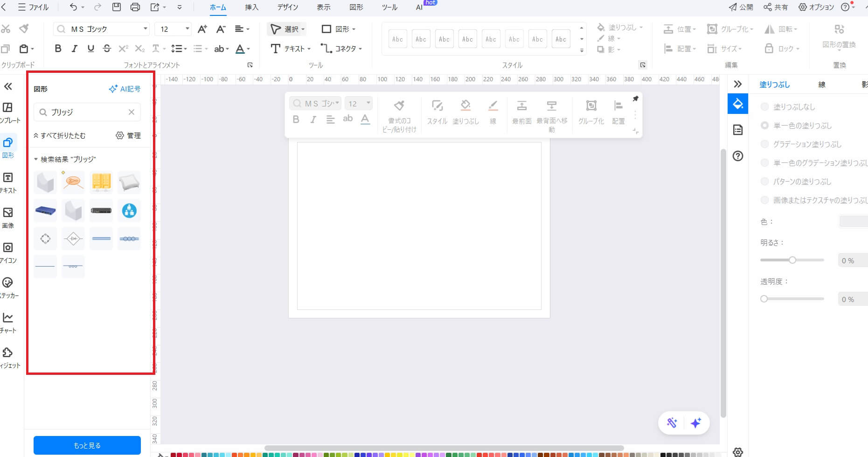
Task: Click the Undo arrow icon
Action: [73, 7]
